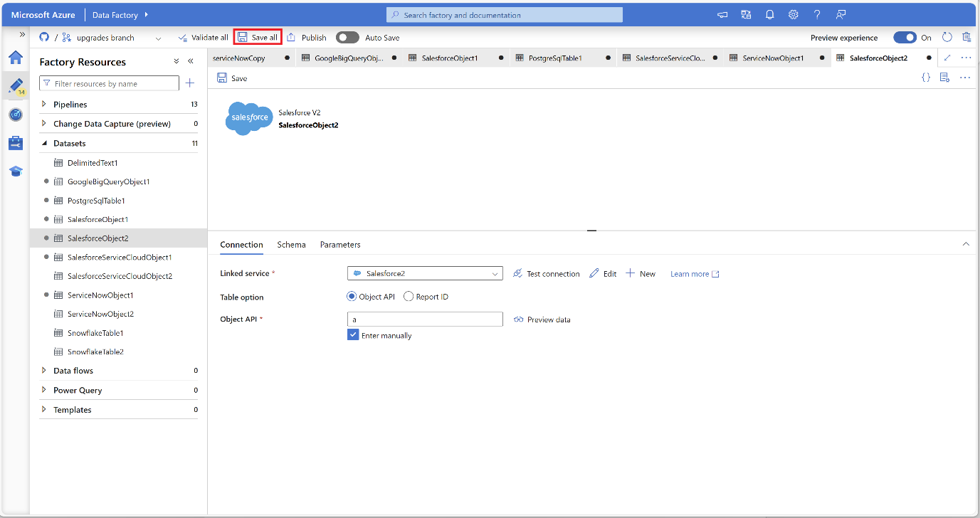Click the Save all button

coord(258,38)
